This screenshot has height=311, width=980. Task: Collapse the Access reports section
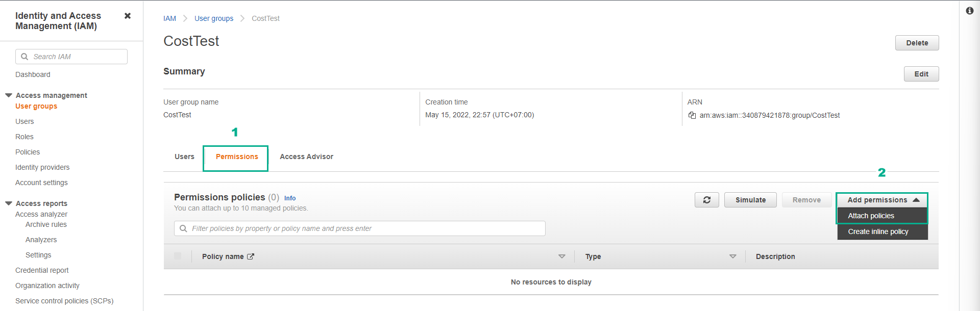(x=9, y=203)
